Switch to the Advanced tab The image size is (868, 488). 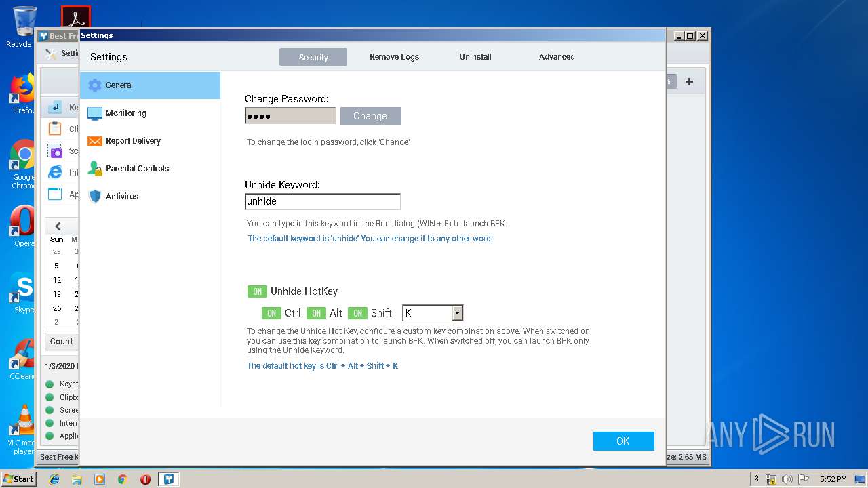click(x=557, y=57)
